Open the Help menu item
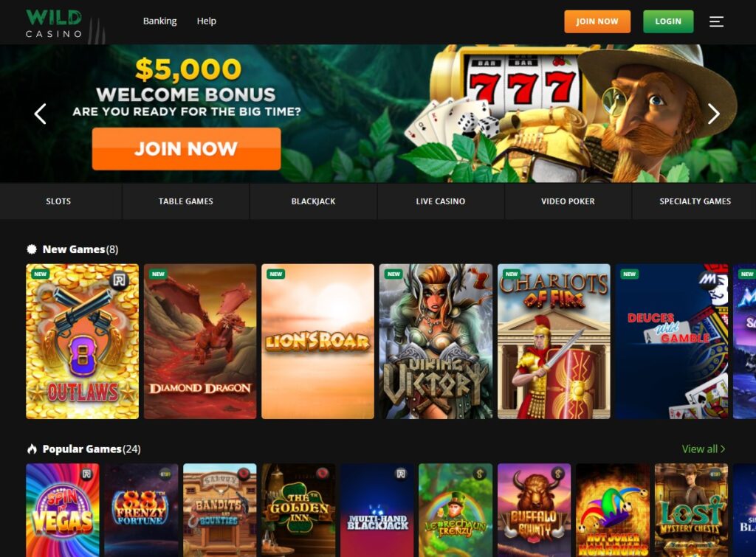This screenshot has height=557, width=756. (207, 21)
